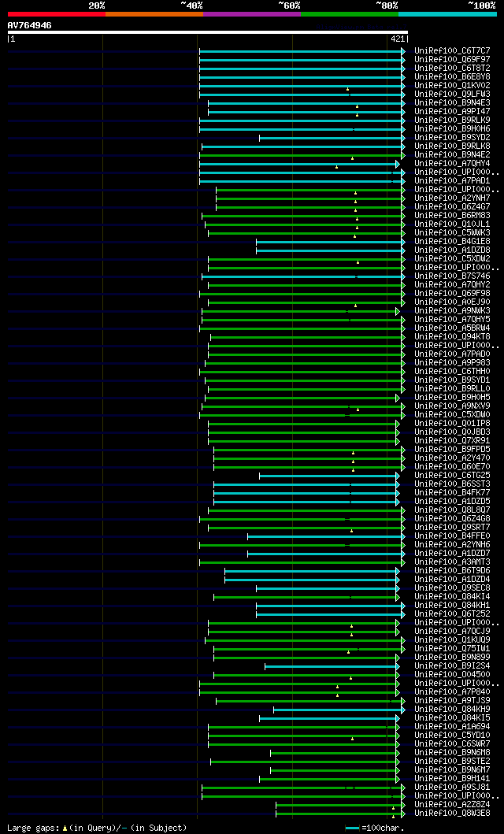Select label UniRef100_A7QCJ9
The width and height of the screenshot is (504, 834).
point(453,632)
